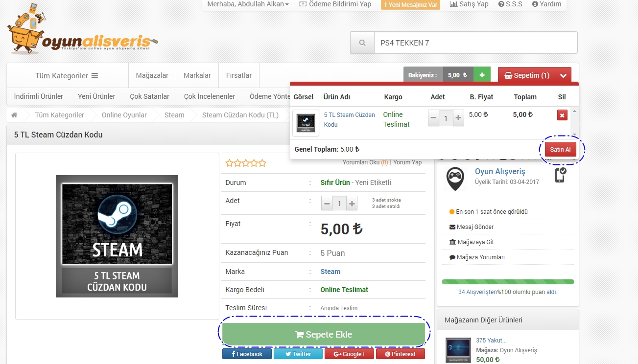Viewport: 638px width, 364px height.
Task: Click Online Oyunlar breadcrumb
Action: pyautogui.click(x=124, y=115)
